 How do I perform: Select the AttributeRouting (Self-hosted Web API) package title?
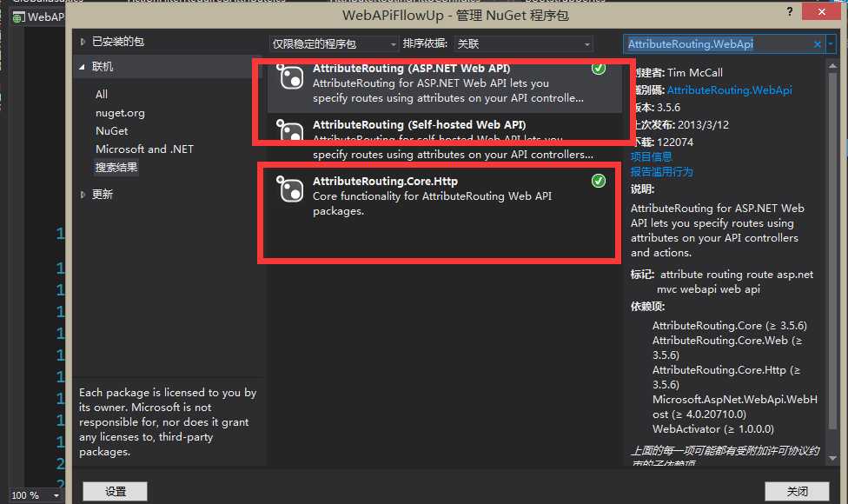(419, 124)
